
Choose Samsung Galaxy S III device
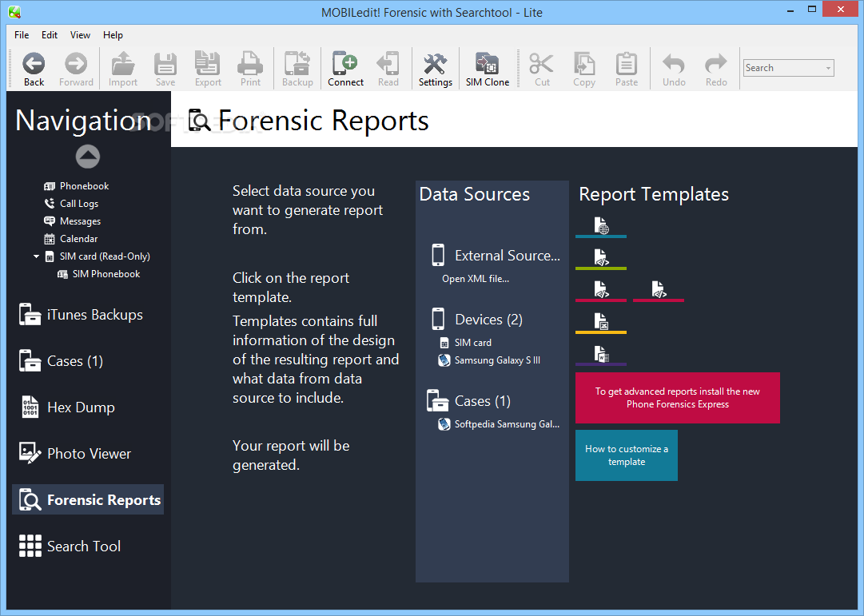coord(489,360)
